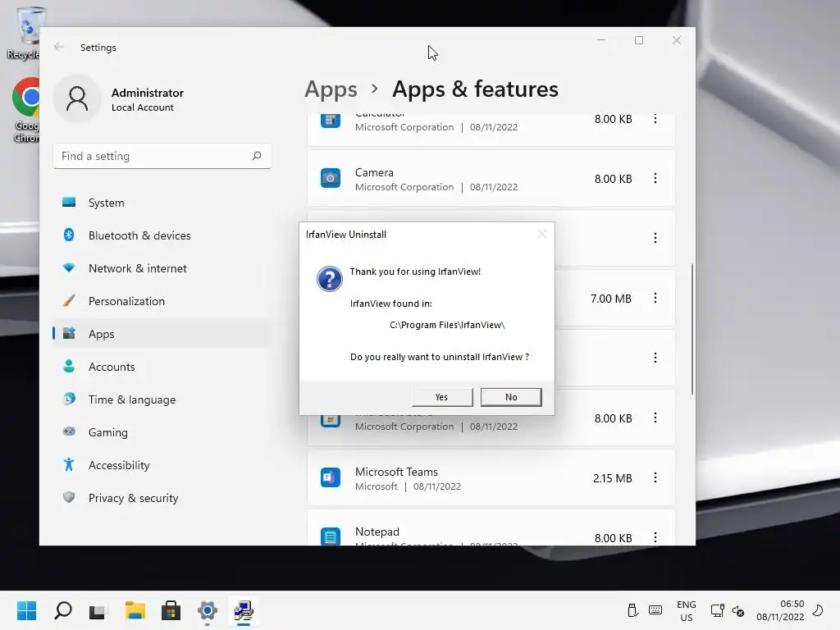Select the Apps category in sidebar
This screenshot has width=840, height=630.
pos(162,334)
